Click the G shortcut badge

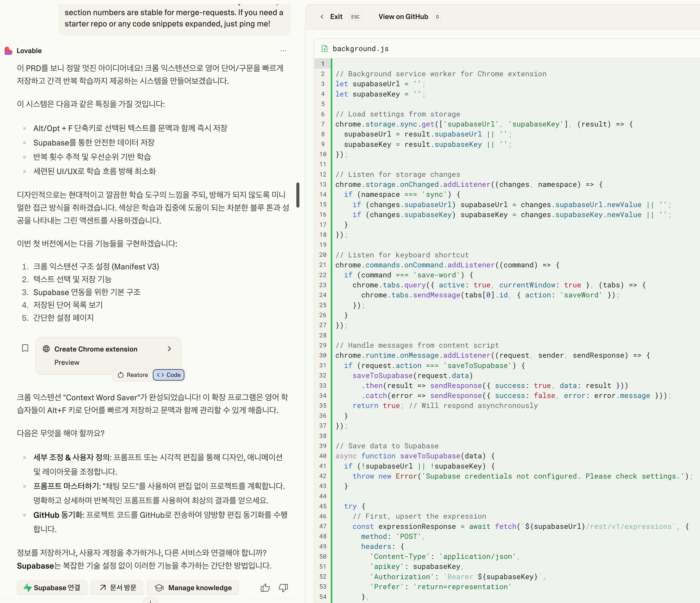point(437,16)
